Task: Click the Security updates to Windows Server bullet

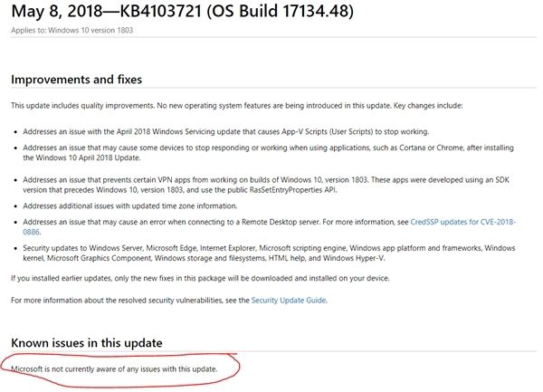Action: click(x=269, y=253)
